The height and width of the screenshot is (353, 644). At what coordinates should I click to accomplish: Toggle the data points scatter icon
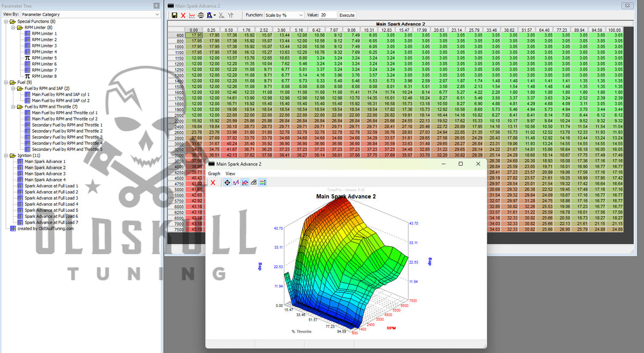click(236, 182)
